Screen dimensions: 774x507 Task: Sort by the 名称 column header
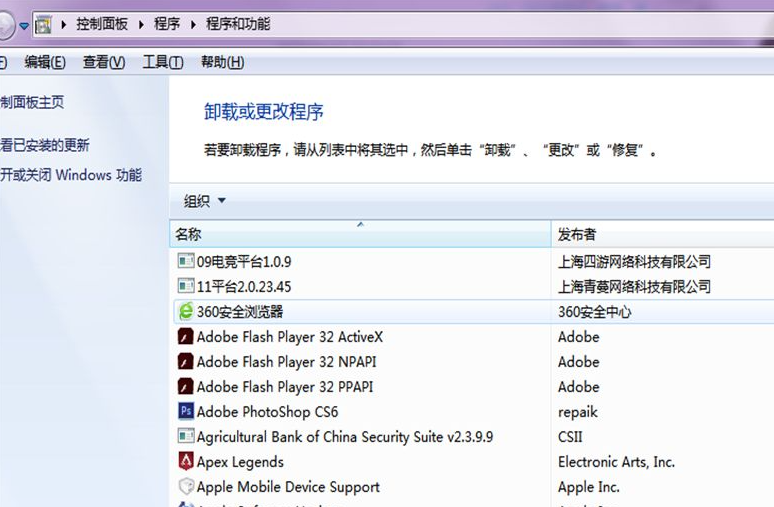(360, 234)
